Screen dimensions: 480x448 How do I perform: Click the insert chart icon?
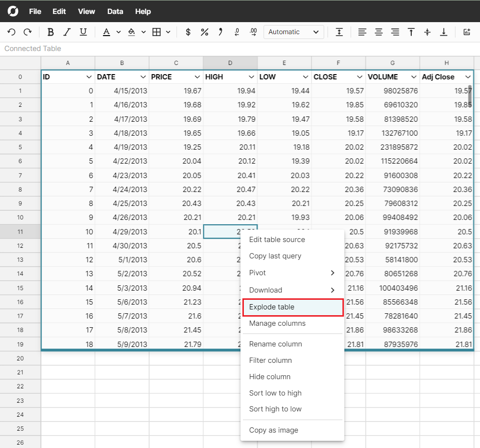[466, 32]
